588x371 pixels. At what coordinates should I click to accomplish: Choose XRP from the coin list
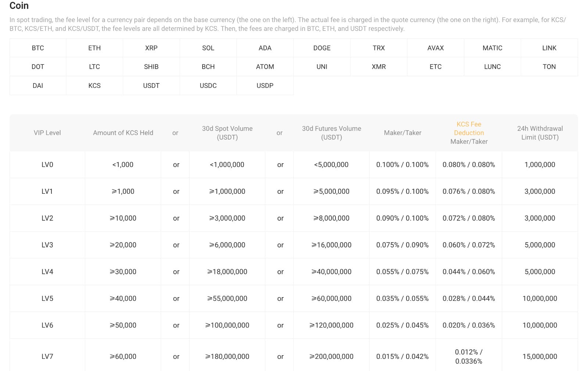click(x=151, y=48)
